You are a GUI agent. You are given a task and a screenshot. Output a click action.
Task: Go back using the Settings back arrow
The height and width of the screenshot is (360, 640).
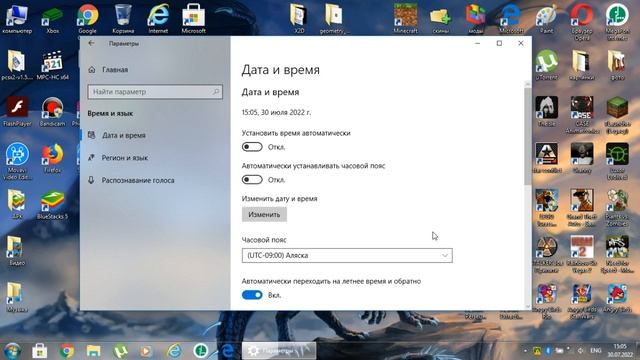click(91, 43)
